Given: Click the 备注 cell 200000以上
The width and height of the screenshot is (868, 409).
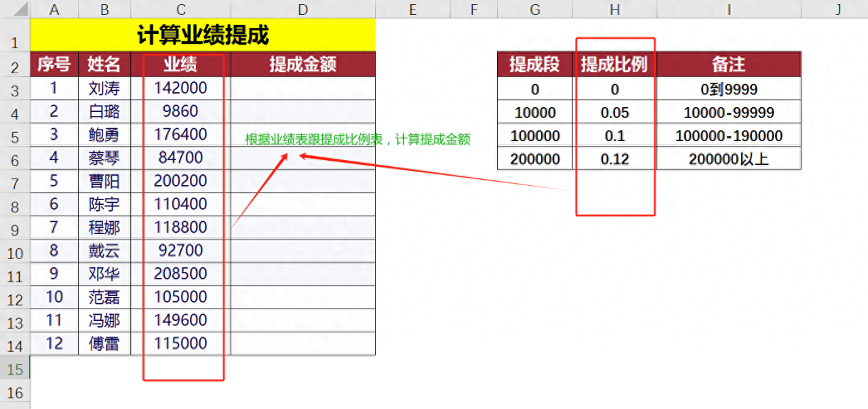Looking at the screenshot, I should coord(729,159).
